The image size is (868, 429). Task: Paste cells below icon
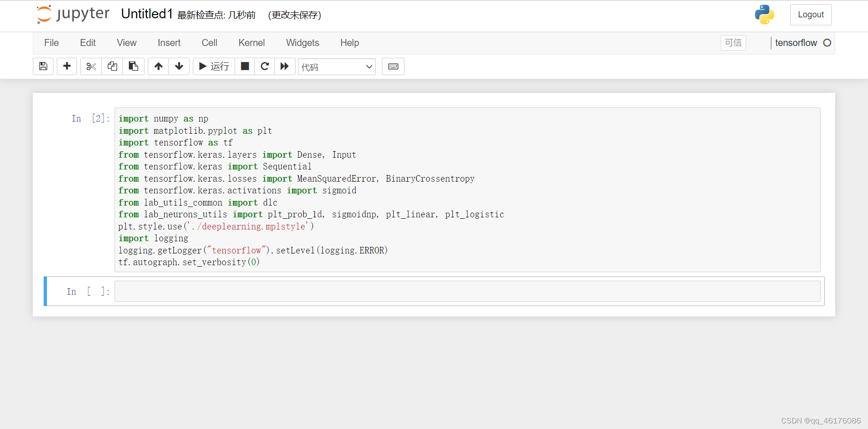point(133,67)
